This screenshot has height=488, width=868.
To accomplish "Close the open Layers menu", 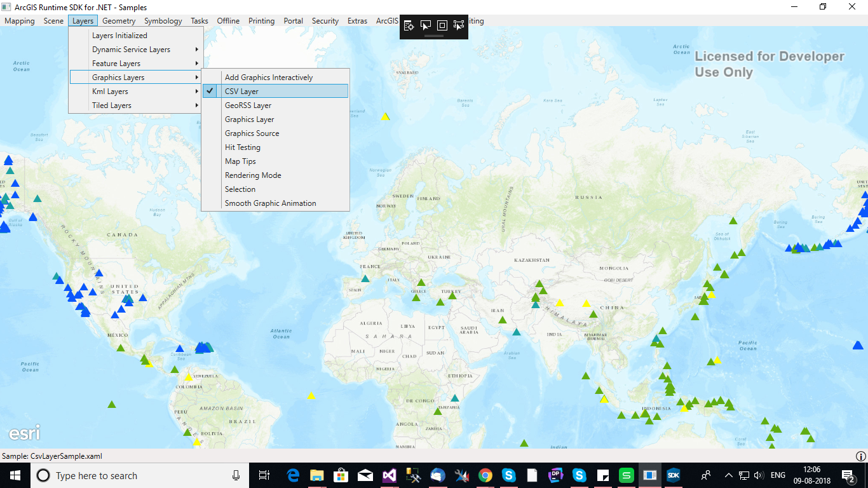I will [x=83, y=21].
